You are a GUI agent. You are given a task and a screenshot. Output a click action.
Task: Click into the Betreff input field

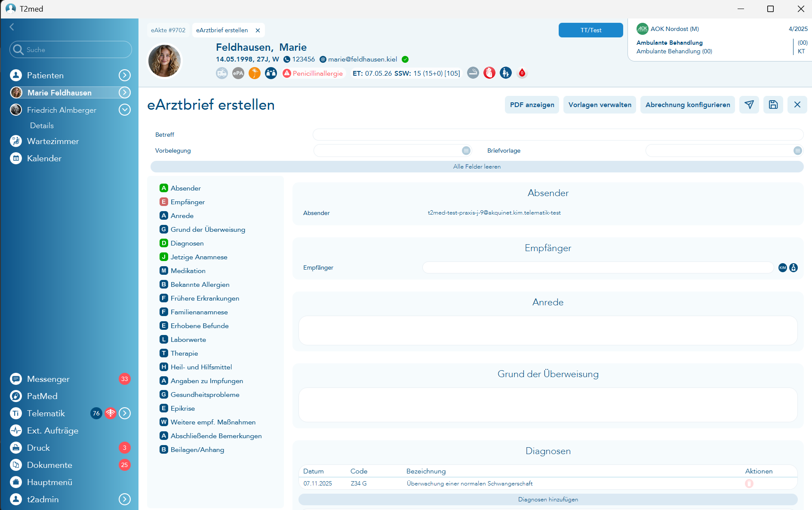[x=557, y=135]
